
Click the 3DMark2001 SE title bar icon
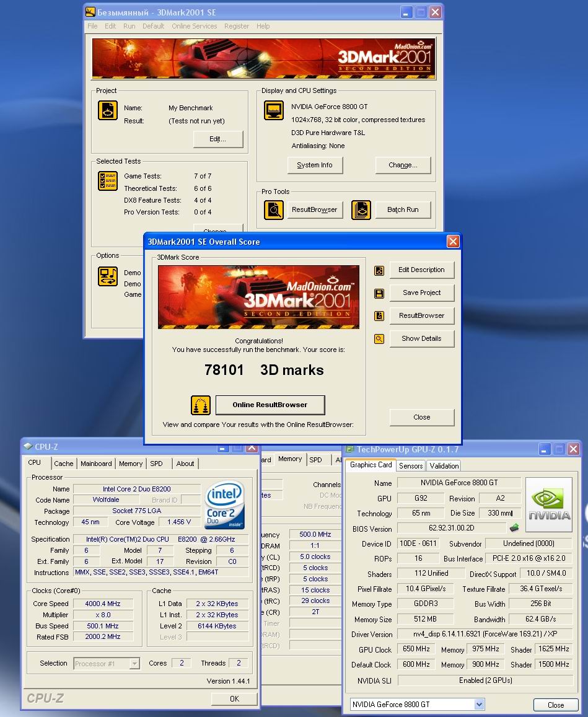click(x=90, y=12)
